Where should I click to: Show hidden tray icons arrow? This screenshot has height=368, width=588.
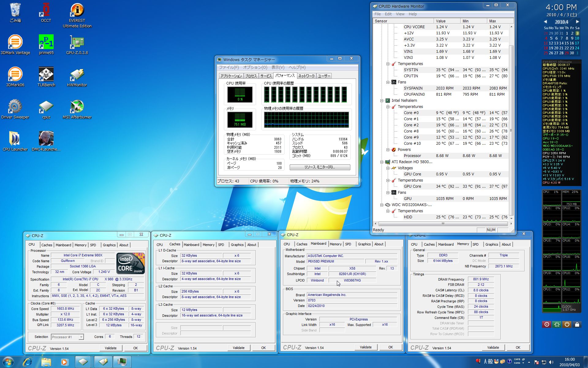click(529, 362)
